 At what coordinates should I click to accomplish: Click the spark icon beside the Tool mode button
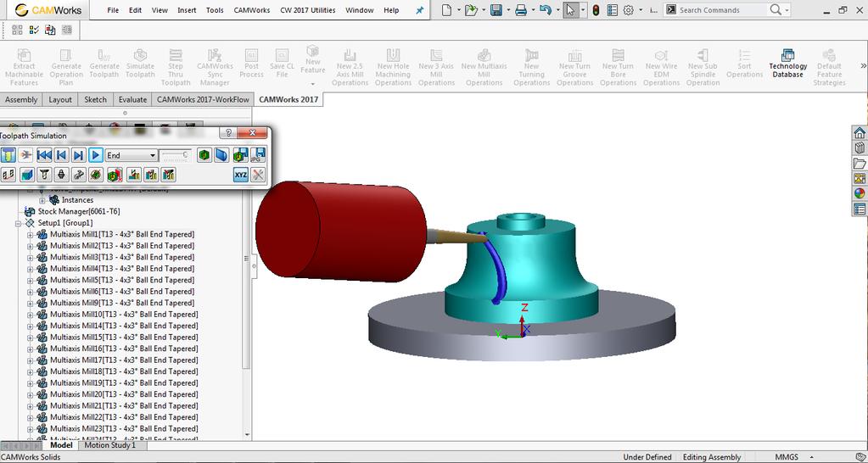(x=25, y=155)
